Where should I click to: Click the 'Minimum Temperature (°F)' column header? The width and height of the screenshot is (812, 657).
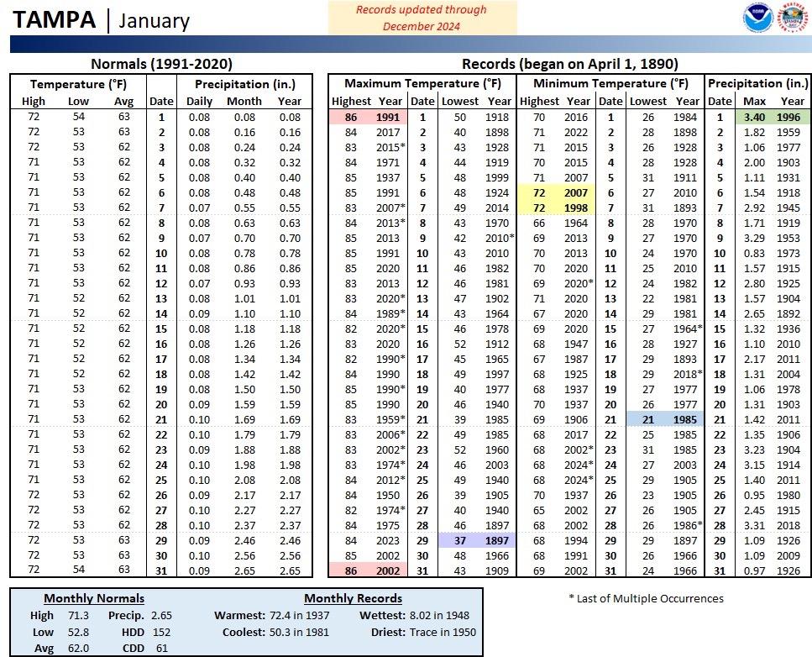(609, 83)
